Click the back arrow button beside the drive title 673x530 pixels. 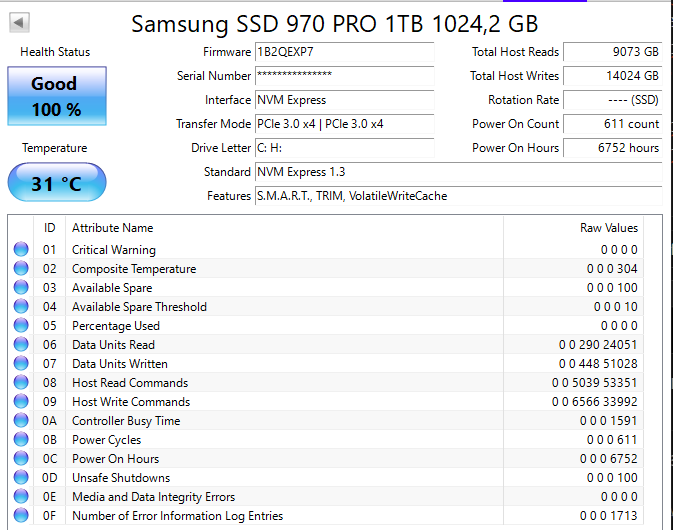point(19,22)
